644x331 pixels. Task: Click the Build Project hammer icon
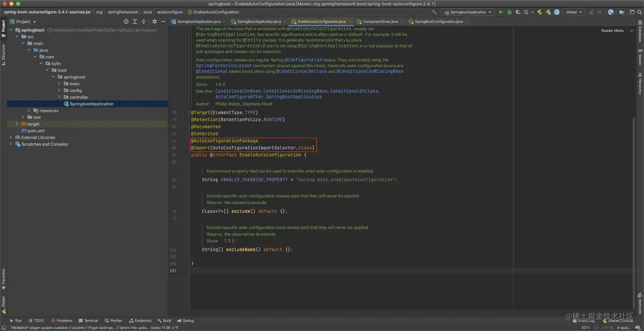pyautogui.click(x=434, y=12)
